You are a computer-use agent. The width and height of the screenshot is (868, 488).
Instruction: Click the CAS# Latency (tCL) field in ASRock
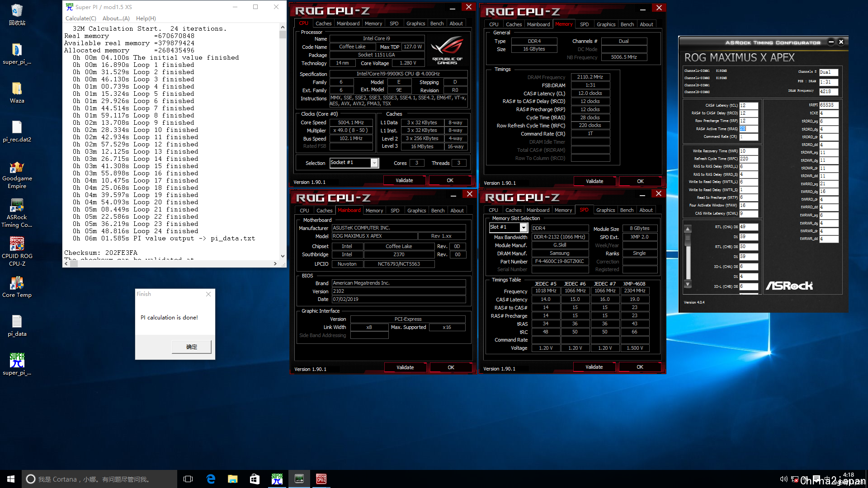pos(749,105)
